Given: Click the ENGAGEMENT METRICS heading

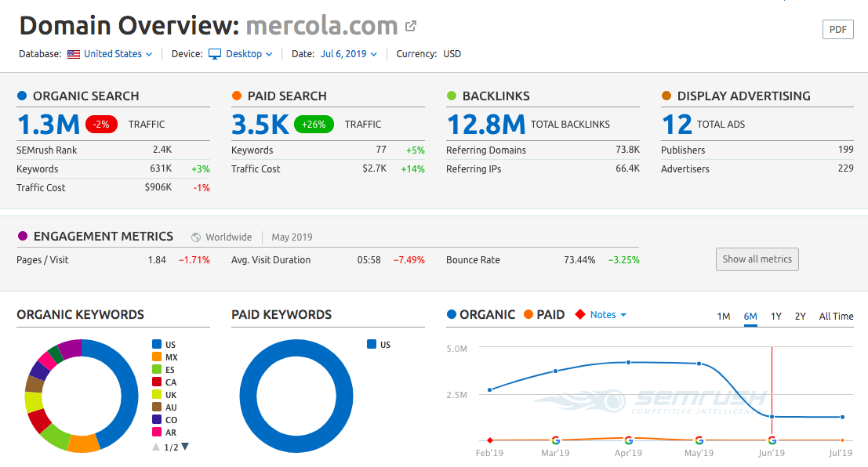Looking at the screenshot, I should click(103, 237).
